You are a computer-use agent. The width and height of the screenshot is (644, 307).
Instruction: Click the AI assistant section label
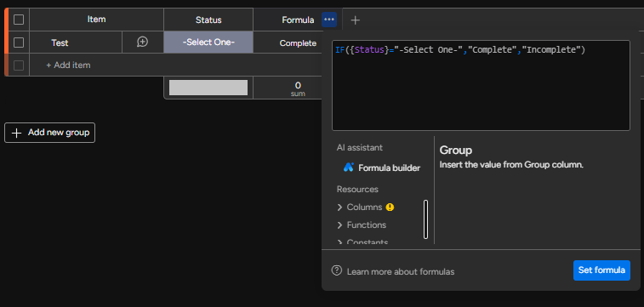[x=359, y=147]
